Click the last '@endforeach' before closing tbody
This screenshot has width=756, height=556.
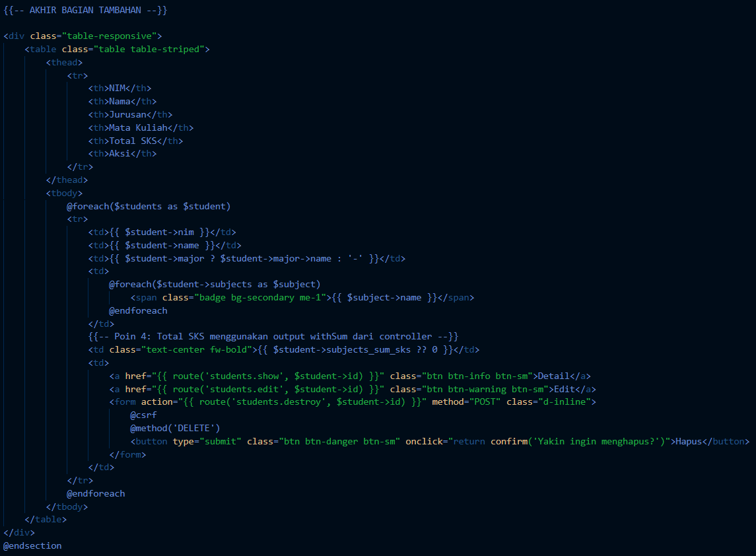[96, 494]
